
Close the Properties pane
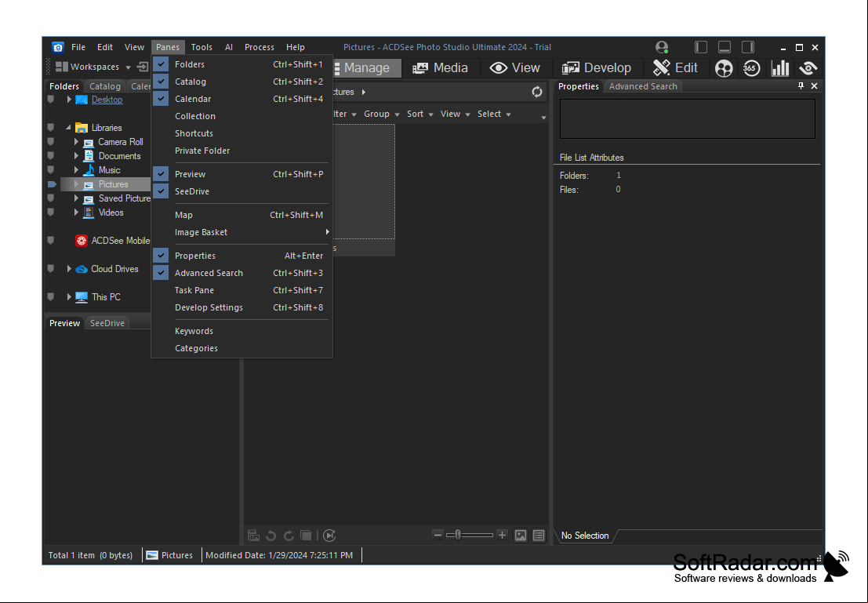click(815, 85)
